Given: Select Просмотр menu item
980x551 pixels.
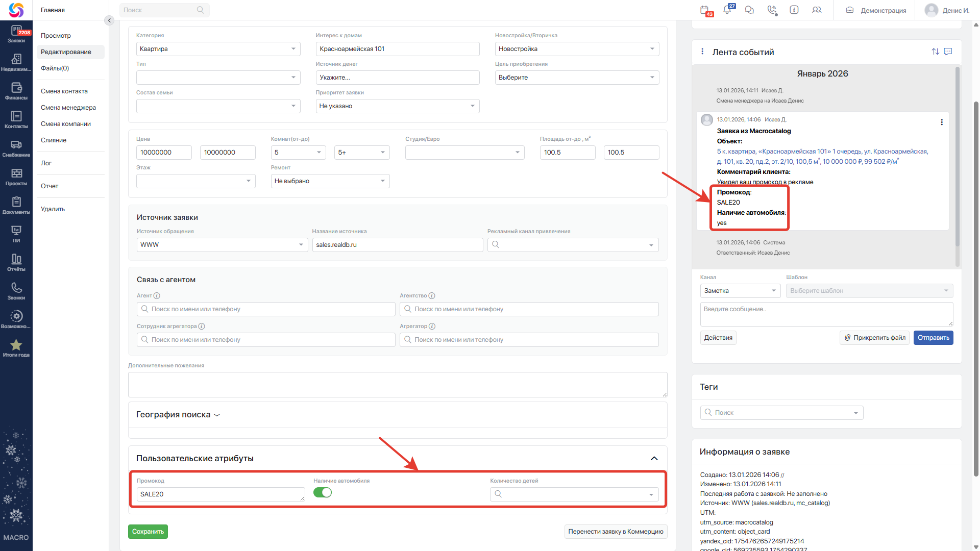Looking at the screenshot, I should pos(56,36).
